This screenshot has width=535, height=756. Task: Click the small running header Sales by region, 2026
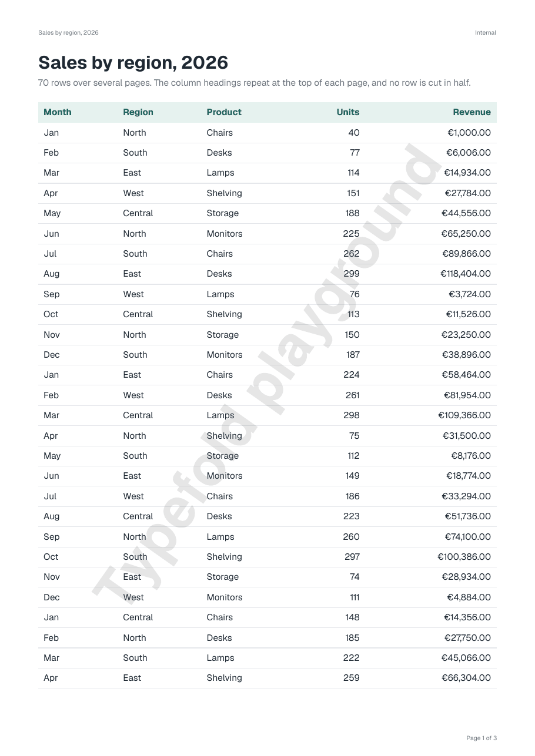[x=68, y=33]
